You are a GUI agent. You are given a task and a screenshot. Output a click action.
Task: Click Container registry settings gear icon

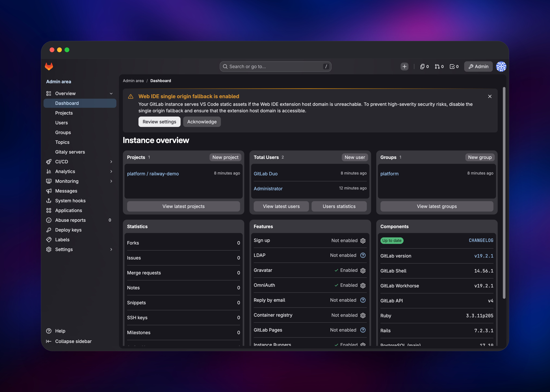(363, 316)
